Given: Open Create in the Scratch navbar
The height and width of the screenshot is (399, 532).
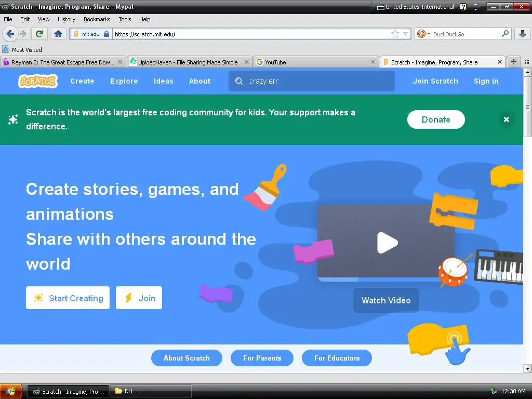Looking at the screenshot, I should pyautogui.click(x=82, y=81).
